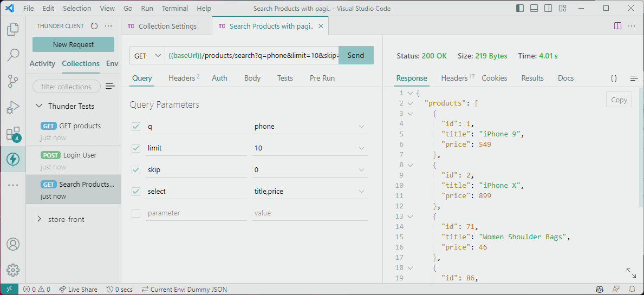
Task: Customize layout icon in title bar
Action: click(x=562, y=8)
